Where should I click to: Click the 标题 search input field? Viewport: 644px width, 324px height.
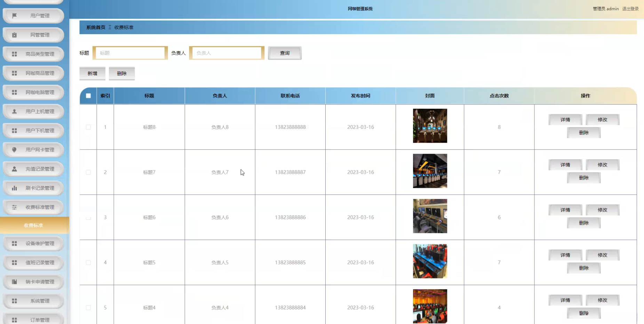[130, 53]
